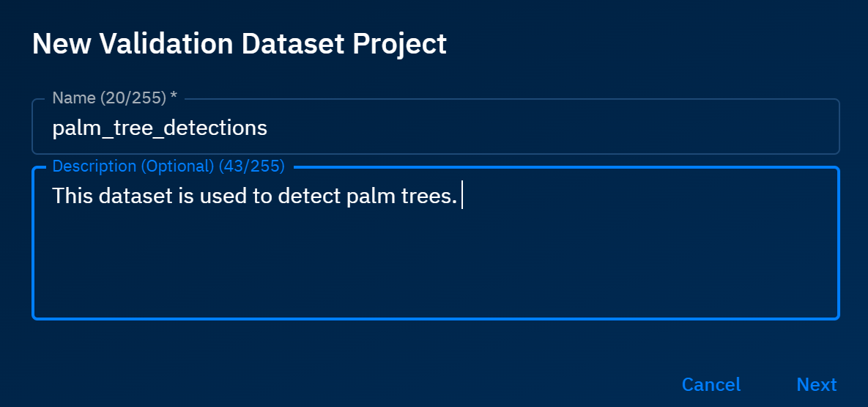Click the "Name" field label
The width and height of the screenshot is (868, 407).
coord(74,98)
